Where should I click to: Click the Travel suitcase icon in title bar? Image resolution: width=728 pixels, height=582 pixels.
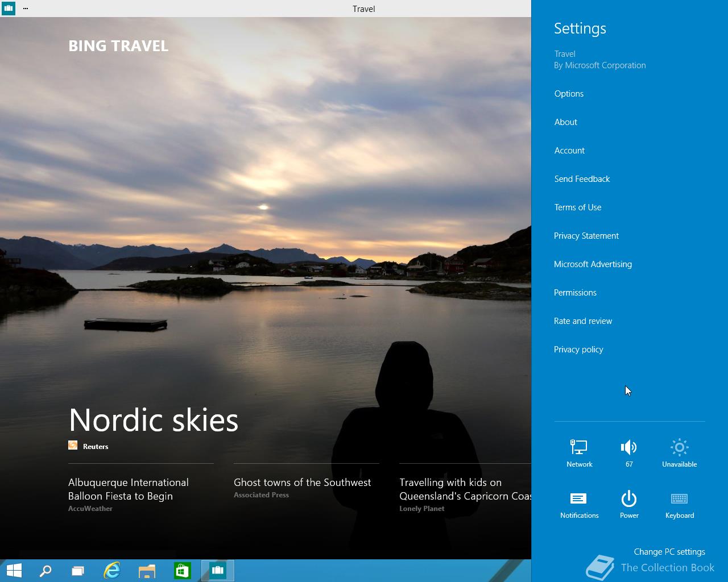point(8,9)
